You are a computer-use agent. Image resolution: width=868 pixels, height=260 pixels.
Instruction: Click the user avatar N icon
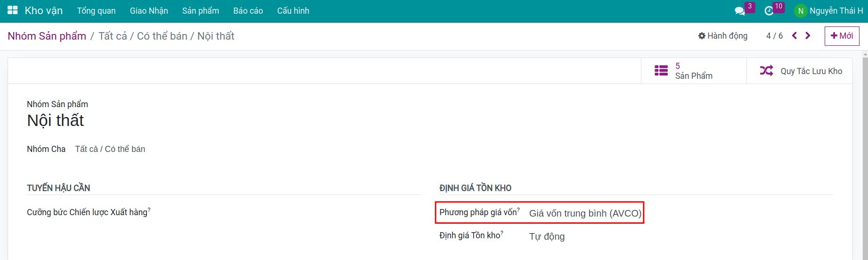point(800,11)
